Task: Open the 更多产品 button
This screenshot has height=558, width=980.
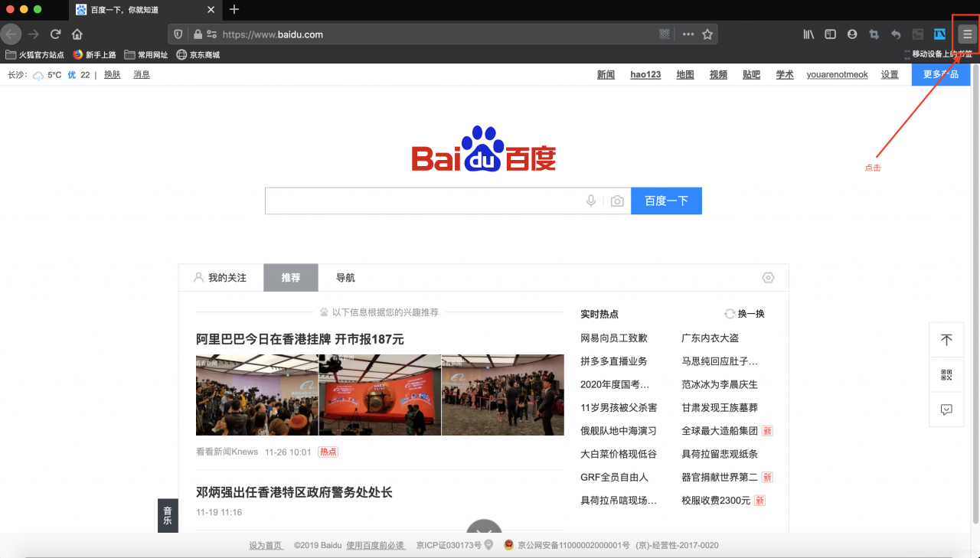Action: click(x=941, y=75)
